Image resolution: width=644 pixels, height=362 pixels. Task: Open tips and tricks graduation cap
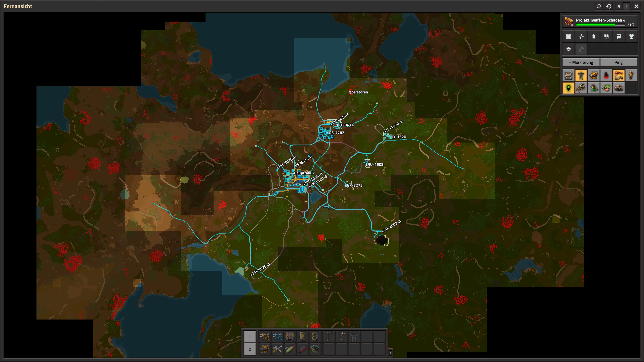click(x=569, y=49)
